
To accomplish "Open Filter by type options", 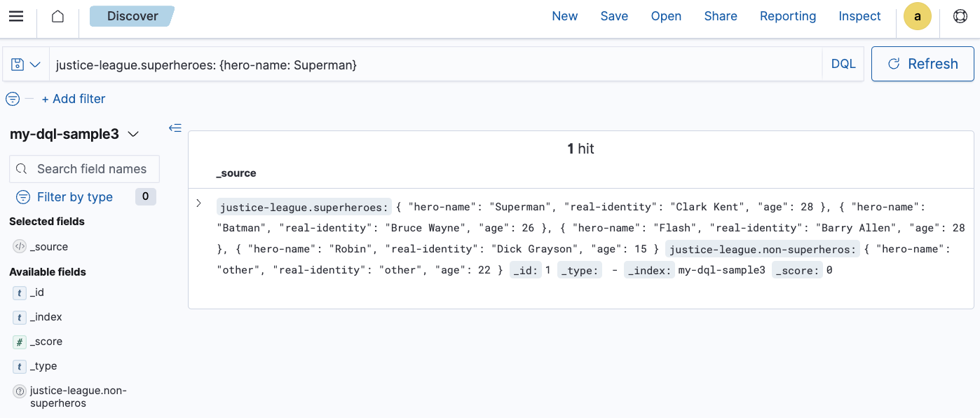I will click(x=74, y=197).
